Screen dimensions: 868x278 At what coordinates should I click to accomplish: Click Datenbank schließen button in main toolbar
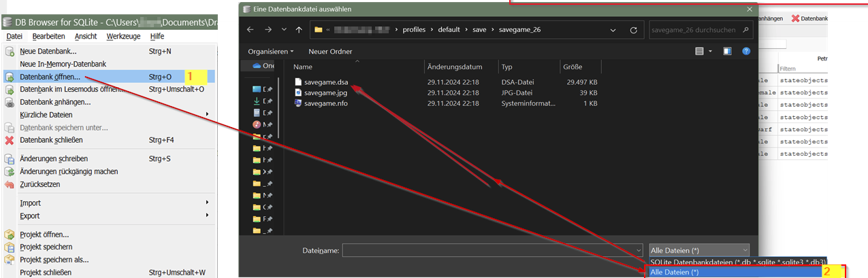tap(809, 18)
